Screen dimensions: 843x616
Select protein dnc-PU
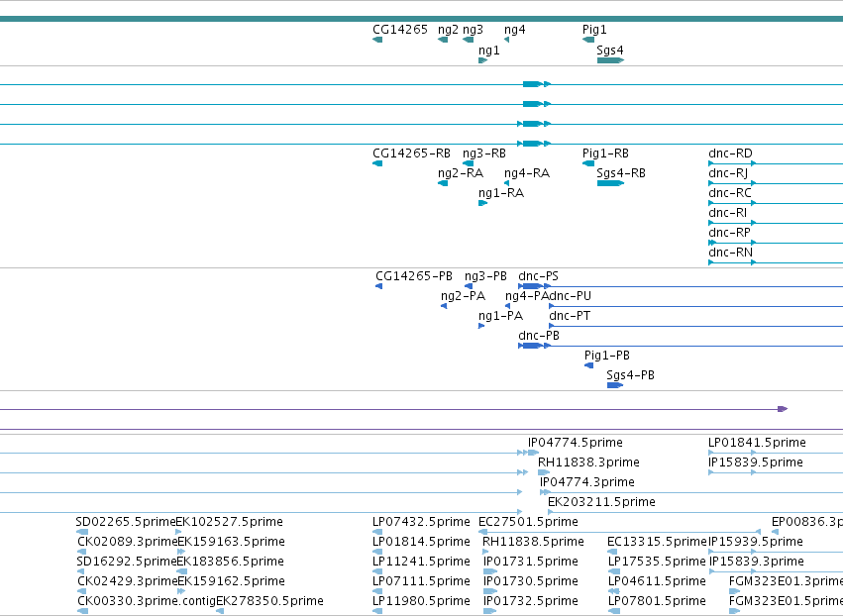[695, 306]
